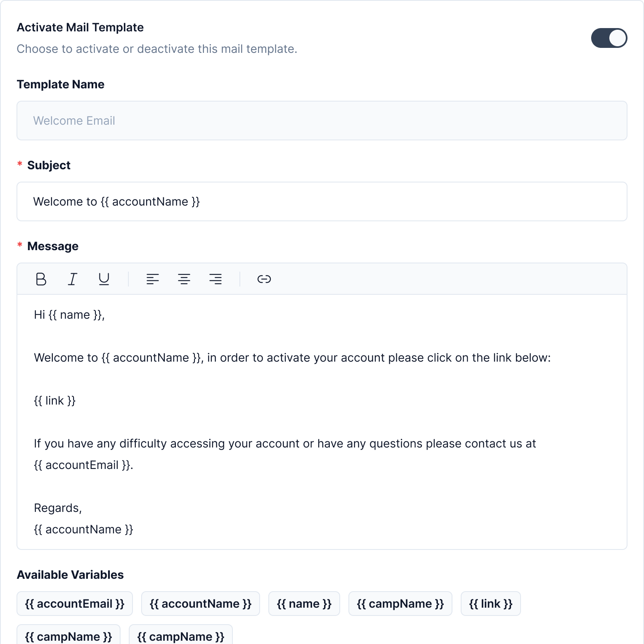Insert a hyperlink in the message
Viewport: 644px width, 644px height.
pyautogui.click(x=264, y=279)
